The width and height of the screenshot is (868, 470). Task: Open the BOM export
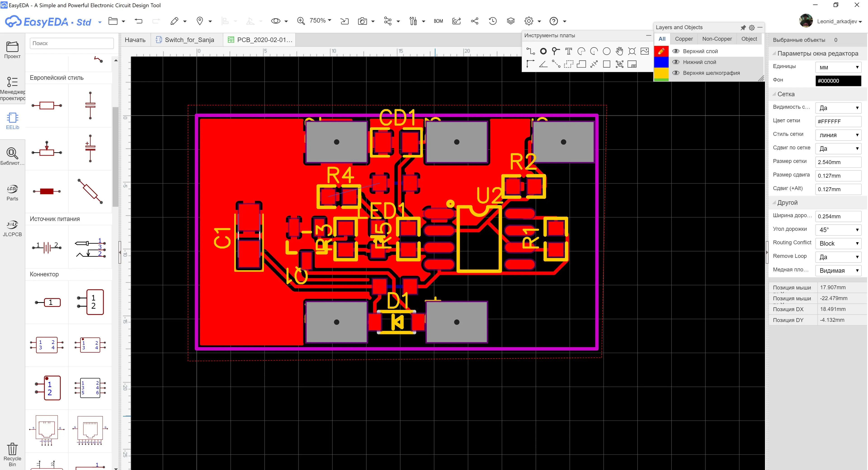point(438,21)
